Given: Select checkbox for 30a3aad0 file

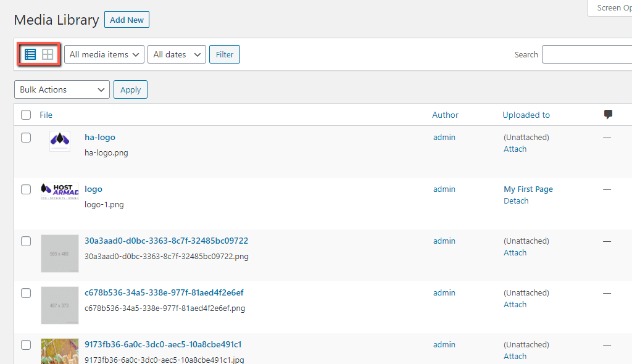Looking at the screenshot, I should pyautogui.click(x=26, y=241).
